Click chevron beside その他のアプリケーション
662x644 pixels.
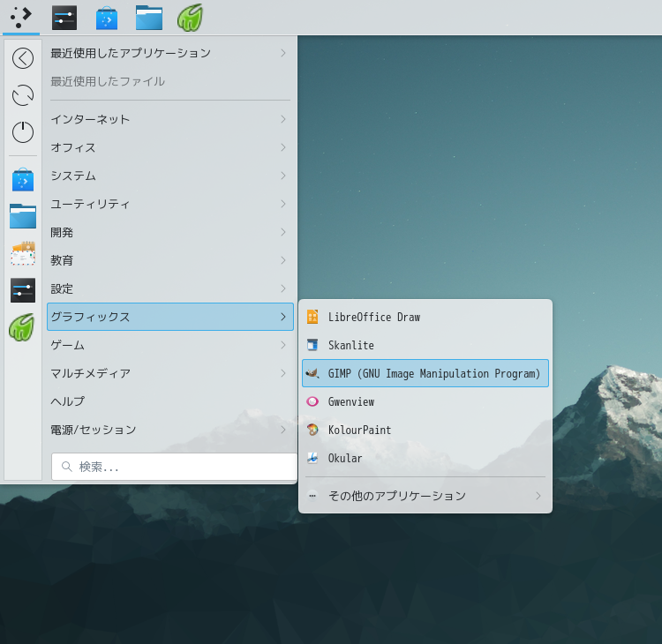(x=538, y=496)
